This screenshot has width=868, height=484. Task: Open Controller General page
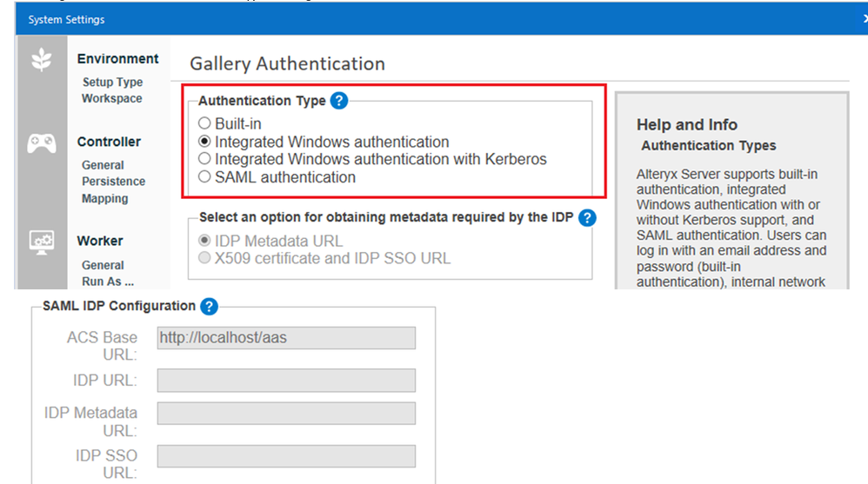pyautogui.click(x=103, y=165)
